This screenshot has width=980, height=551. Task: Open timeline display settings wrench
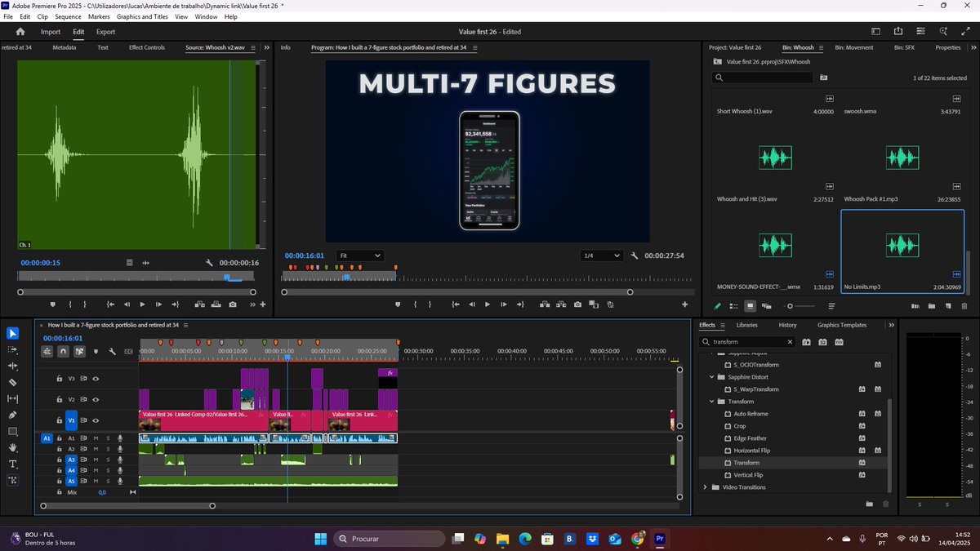(x=112, y=352)
